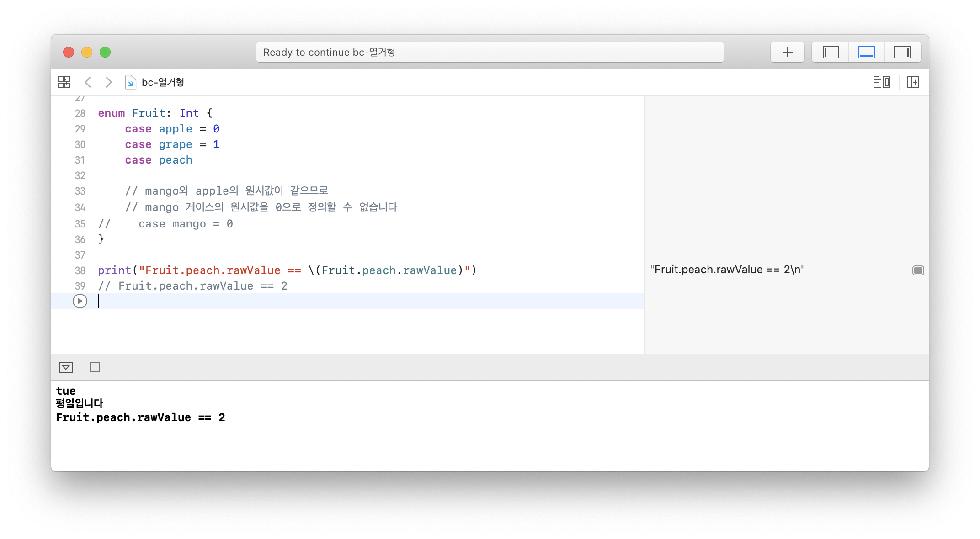Show inline result for rawValue

[x=918, y=270]
